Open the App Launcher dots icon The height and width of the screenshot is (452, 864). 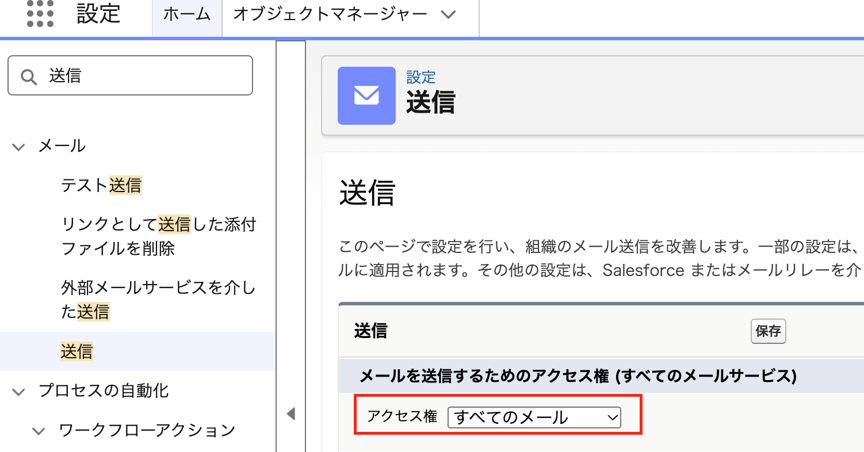pos(40,13)
